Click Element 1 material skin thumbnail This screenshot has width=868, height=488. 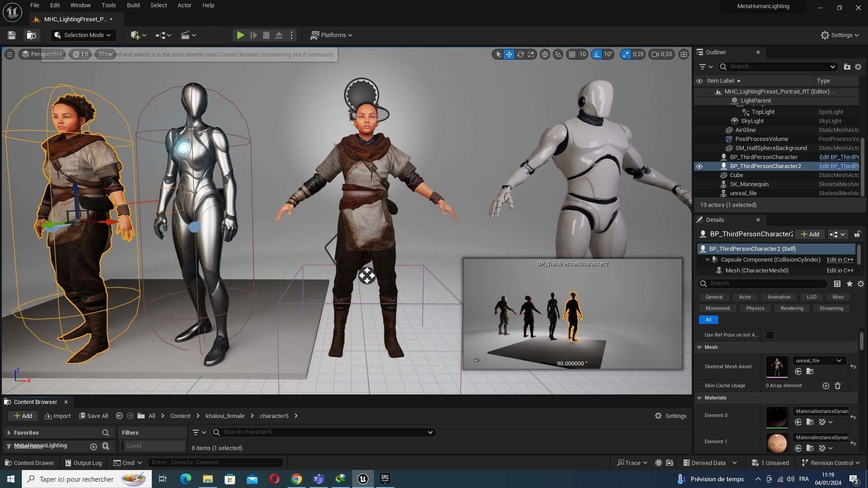click(777, 443)
